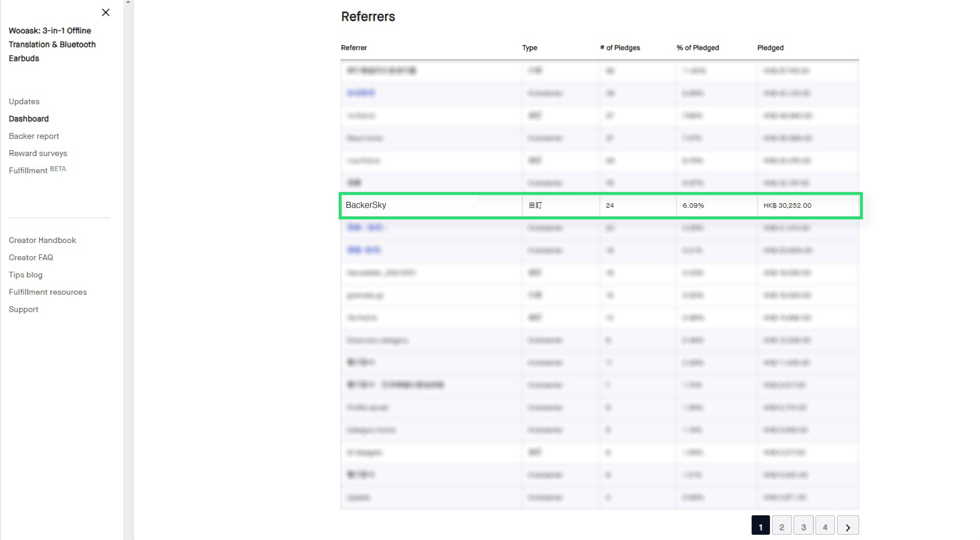Open the Updates section
The height and width of the screenshot is (540, 980).
[24, 101]
